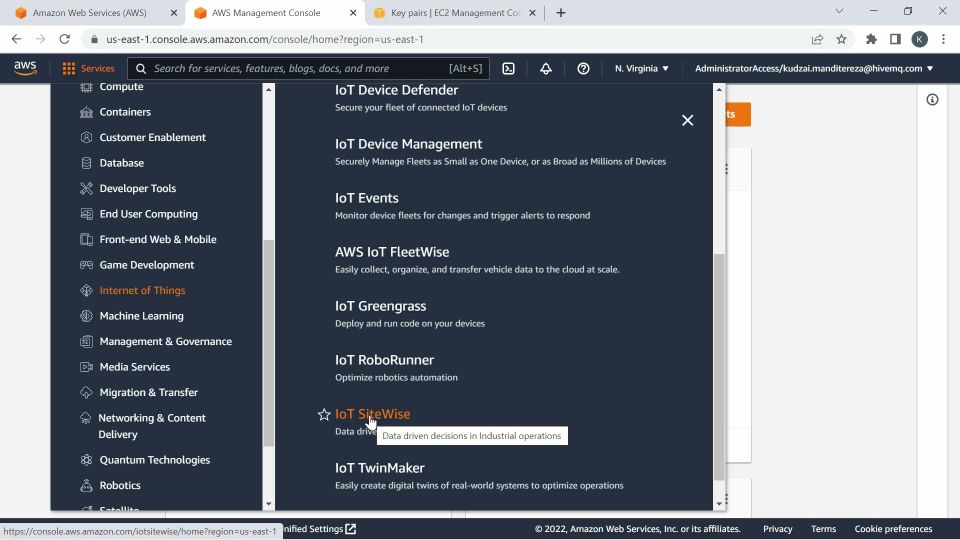This screenshot has width=960, height=540.
Task: Open IoT RoboRunner service
Action: click(x=384, y=360)
